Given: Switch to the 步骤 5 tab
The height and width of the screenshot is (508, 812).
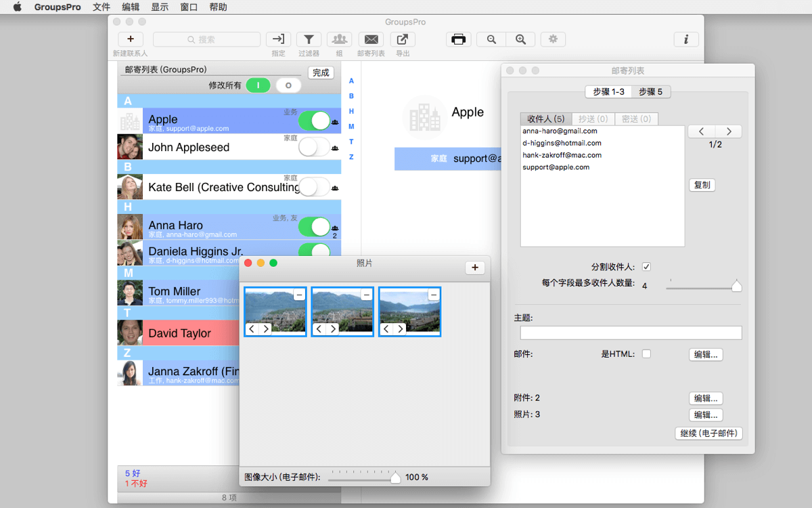Looking at the screenshot, I should [x=651, y=91].
